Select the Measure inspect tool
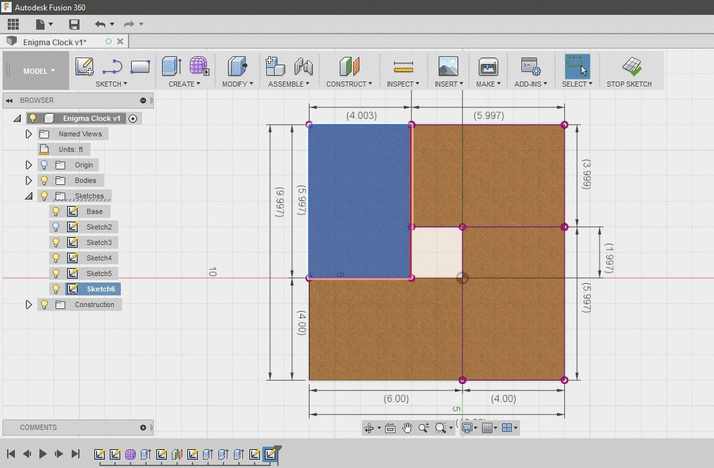714x468 pixels. point(403,66)
